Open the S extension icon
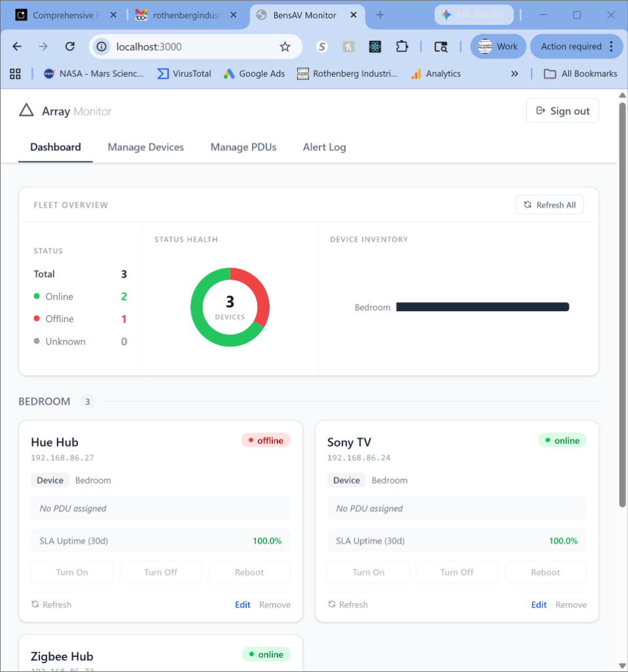 click(322, 47)
